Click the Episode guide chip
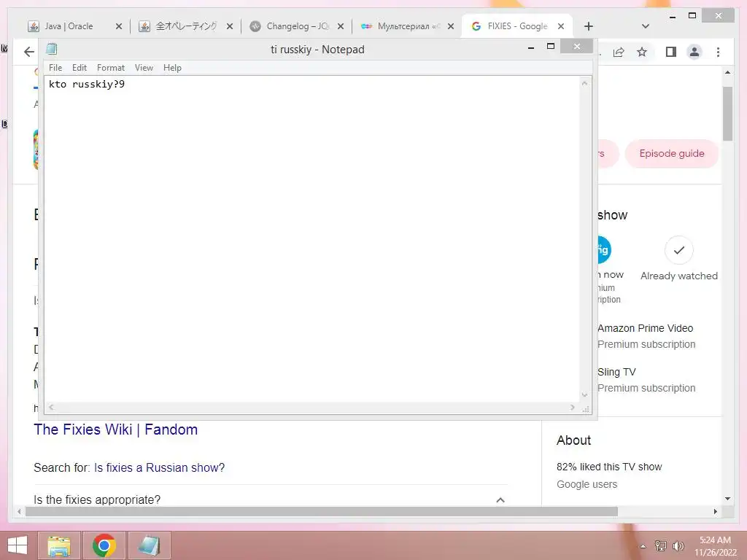Viewport: 747px width, 560px height. [671, 153]
